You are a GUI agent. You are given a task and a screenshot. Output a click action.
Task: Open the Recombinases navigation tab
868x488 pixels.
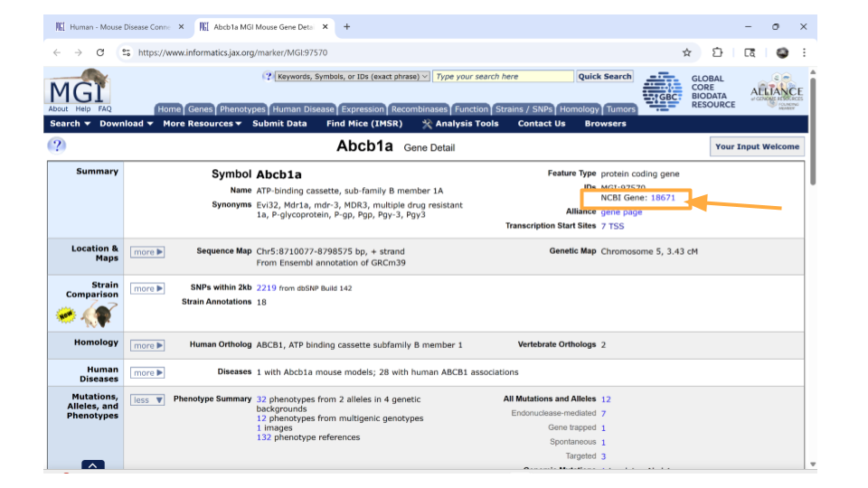pyautogui.click(x=419, y=109)
